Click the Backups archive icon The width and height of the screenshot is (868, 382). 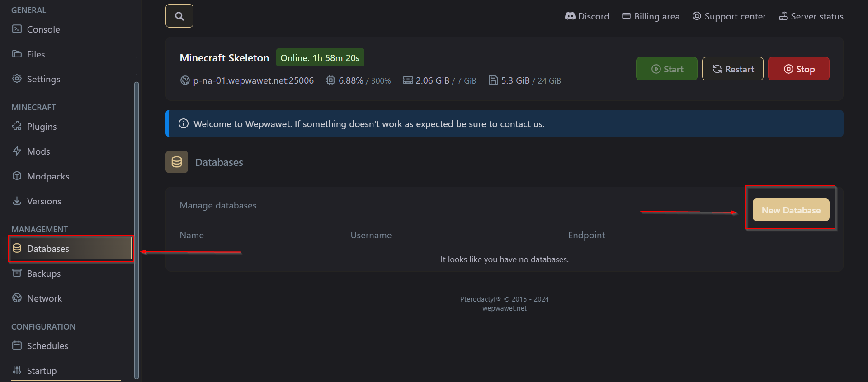17,273
